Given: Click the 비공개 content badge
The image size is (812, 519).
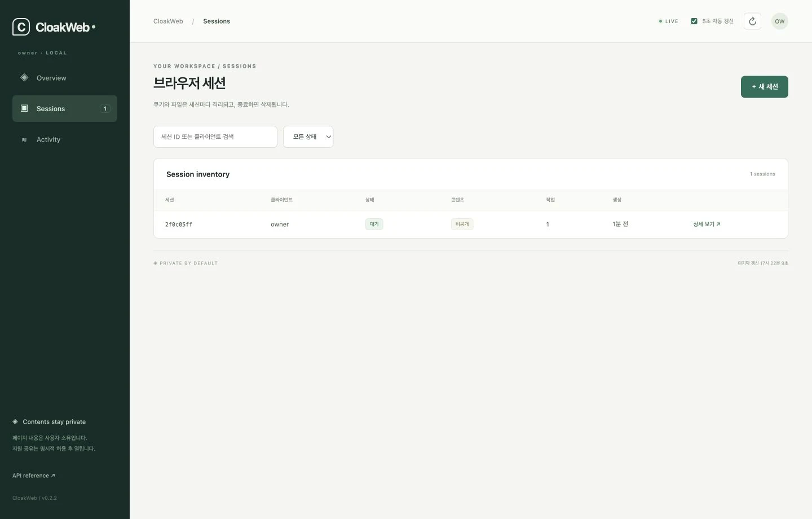Looking at the screenshot, I should click(462, 224).
